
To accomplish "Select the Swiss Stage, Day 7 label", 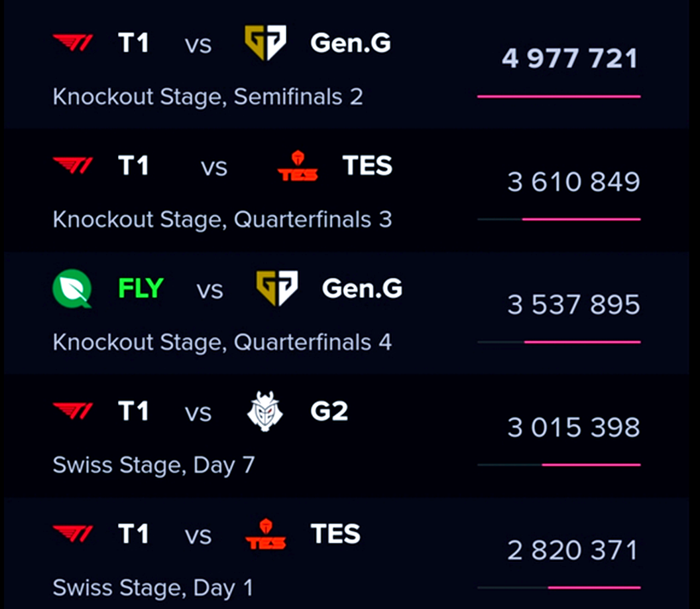I will 154,466.
